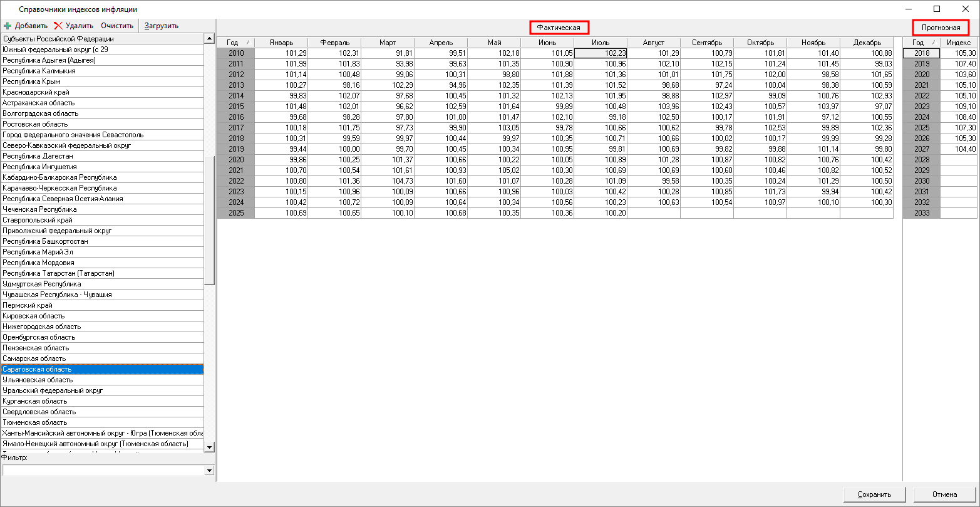Click the green plus Add icon

[x=8, y=26]
